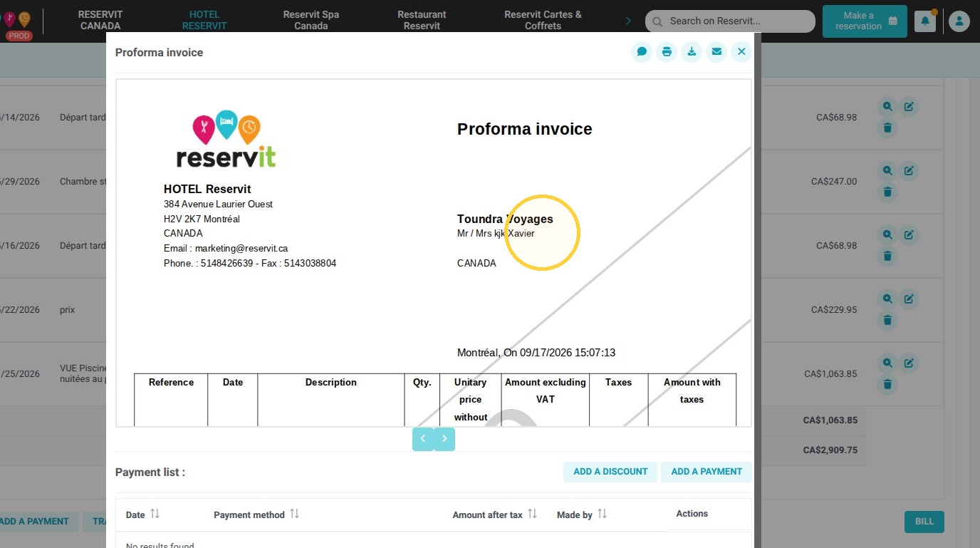
Task: Click the Reservit logo in invoice
Action: [x=226, y=140]
